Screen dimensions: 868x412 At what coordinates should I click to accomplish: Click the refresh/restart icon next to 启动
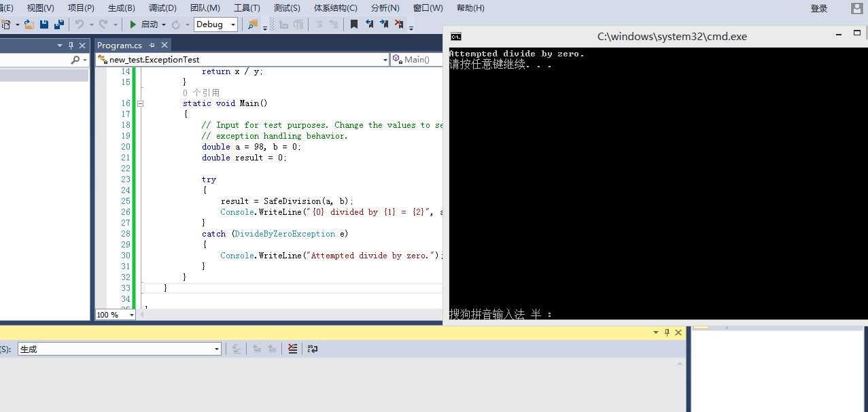[175, 24]
